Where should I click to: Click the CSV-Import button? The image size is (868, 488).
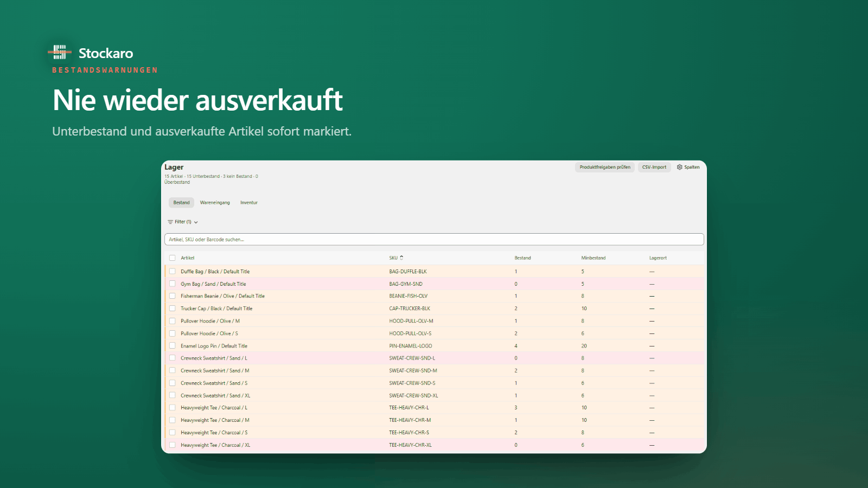coord(654,167)
